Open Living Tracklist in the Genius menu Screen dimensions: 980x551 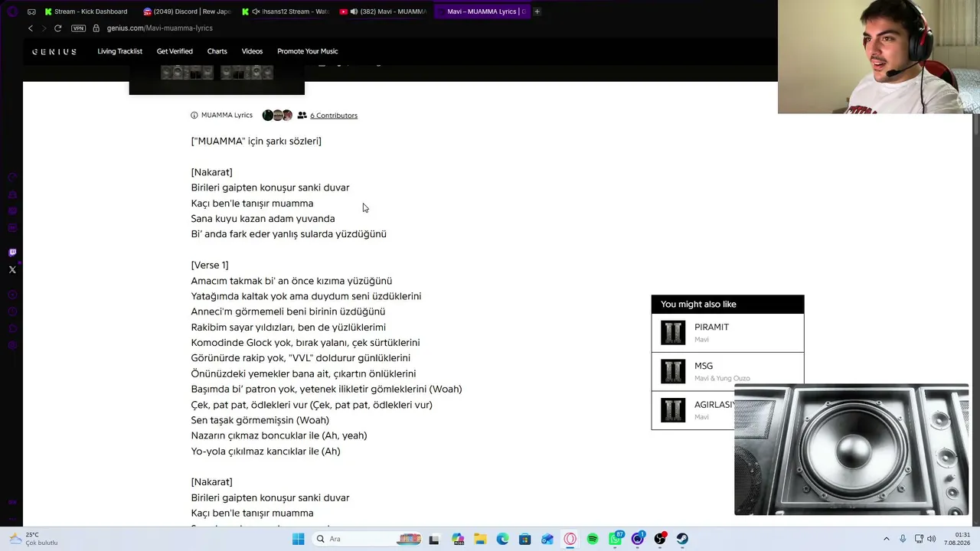point(119,51)
